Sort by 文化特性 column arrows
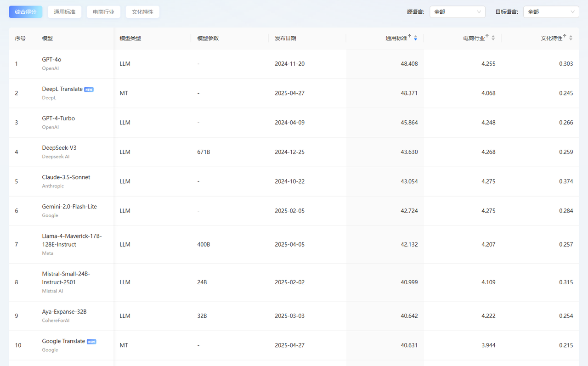 (x=571, y=38)
